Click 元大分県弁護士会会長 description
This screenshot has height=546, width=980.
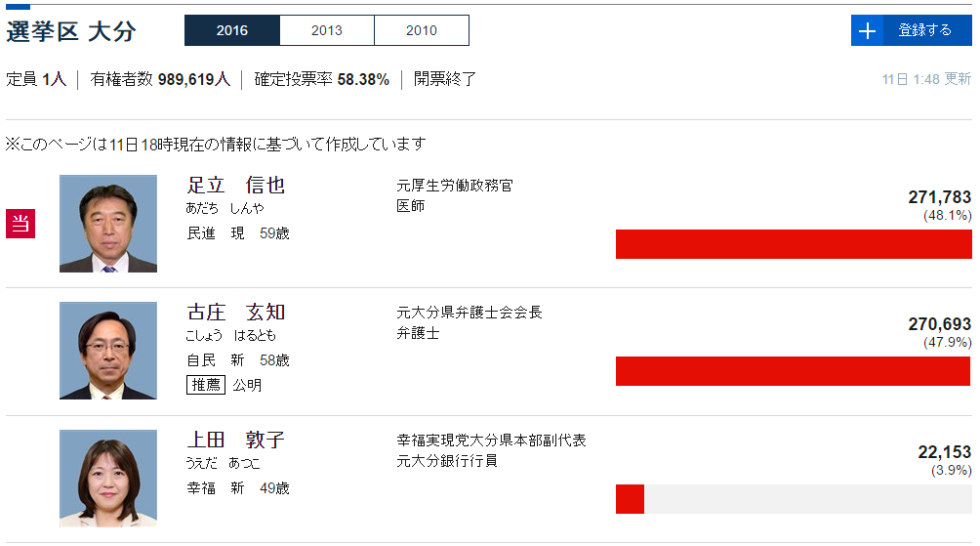[x=470, y=313]
